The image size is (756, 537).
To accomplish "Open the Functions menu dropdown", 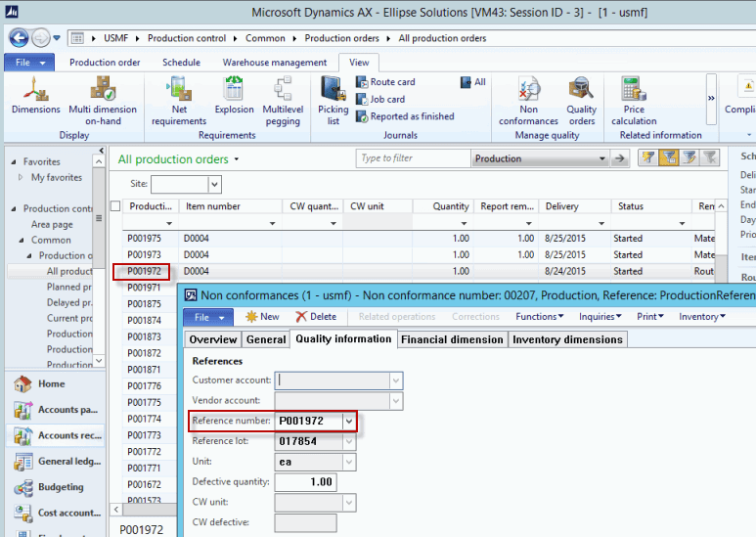I will tap(540, 317).
